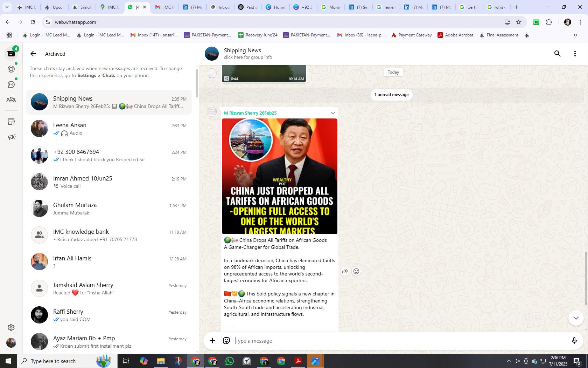Switch to whisk Google tab
The width and height of the screenshot is (588, 368).
pyautogui.click(x=497, y=7)
